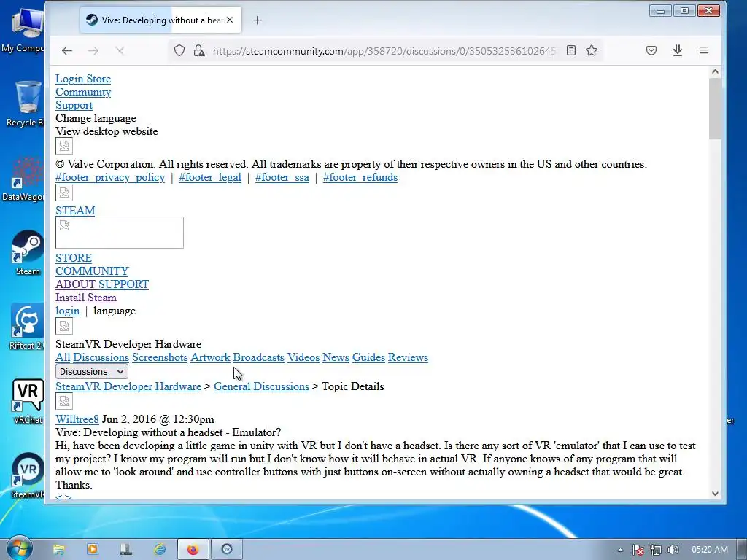Viewport: 747px width, 560px height.
Task: Click the page scrollbar down arrow
Action: (x=715, y=494)
